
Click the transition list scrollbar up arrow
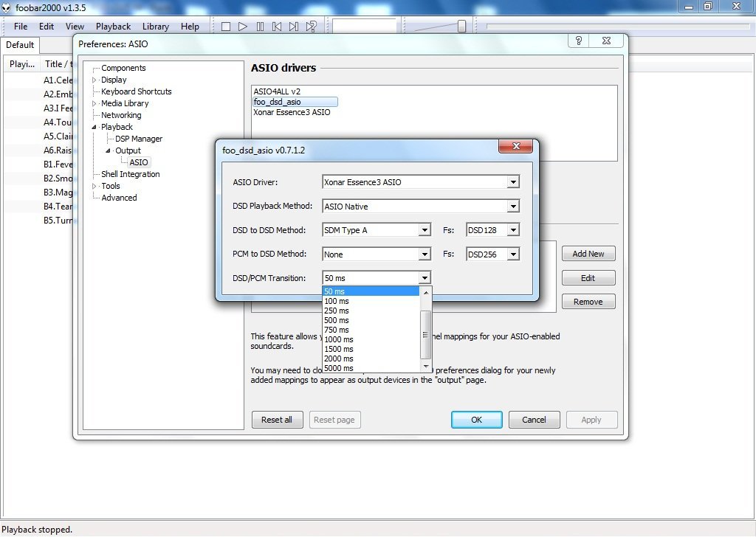tap(425, 292)
